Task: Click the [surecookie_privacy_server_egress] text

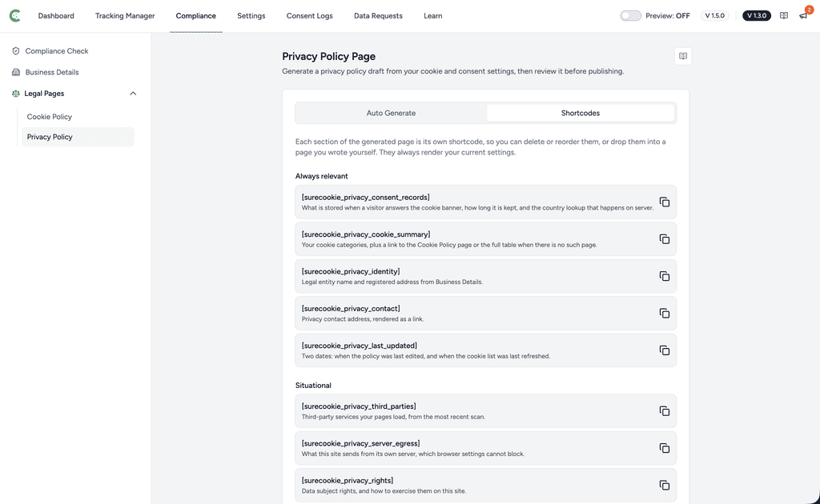Action: tap(361, 443)
